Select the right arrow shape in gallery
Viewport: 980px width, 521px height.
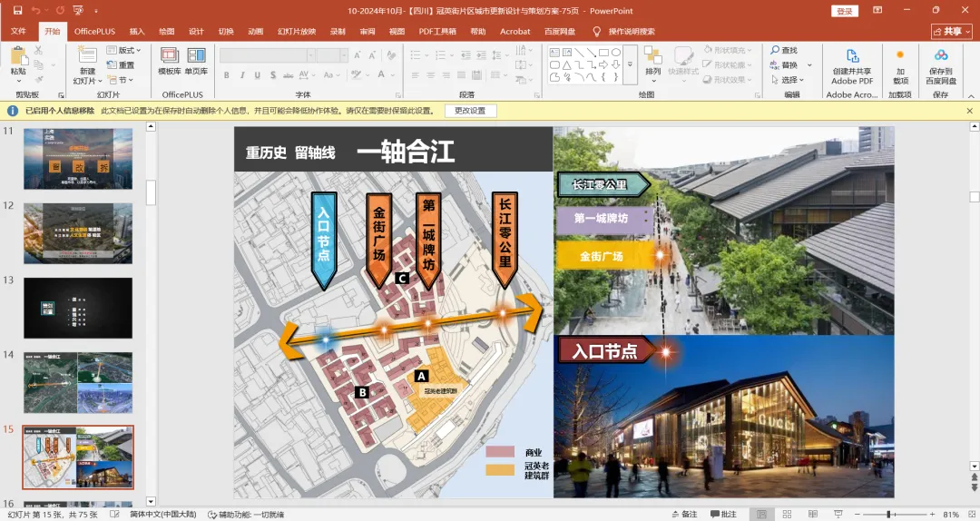[x=603, y=65]
